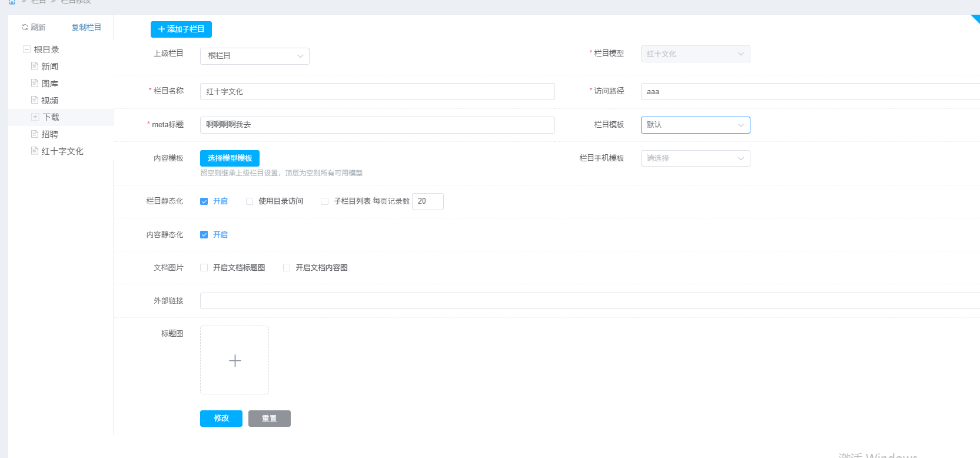This screenshot has width=980, height=458.
Task: Click the 复制栏目 link
Action: (x=87, y=27)
